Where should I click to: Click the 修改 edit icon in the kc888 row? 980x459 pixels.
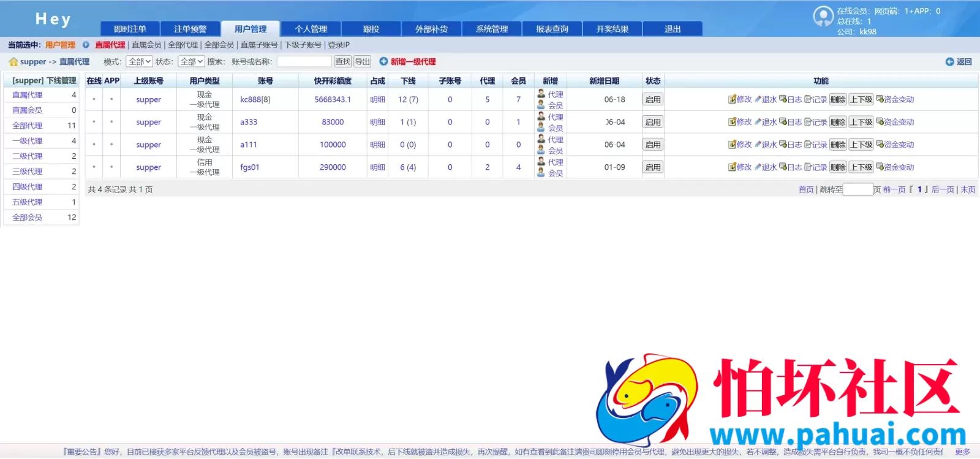pyautogui.click(x=732, y=99)
